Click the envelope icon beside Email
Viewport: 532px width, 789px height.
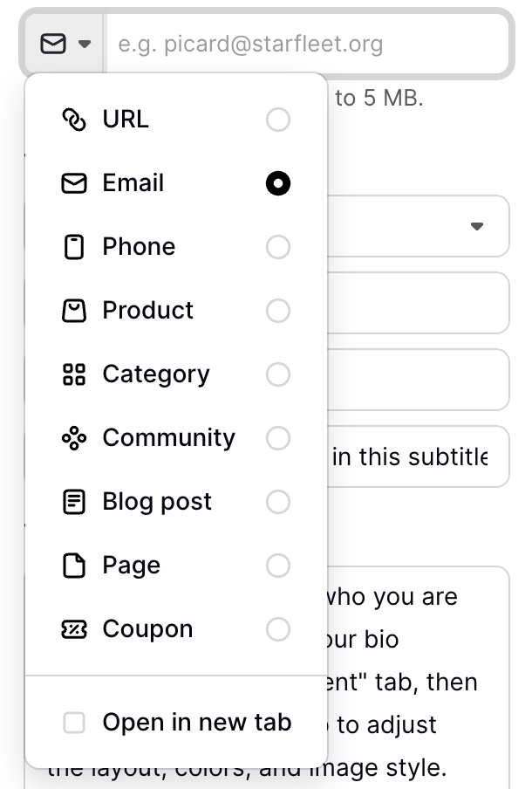point(74,183)
